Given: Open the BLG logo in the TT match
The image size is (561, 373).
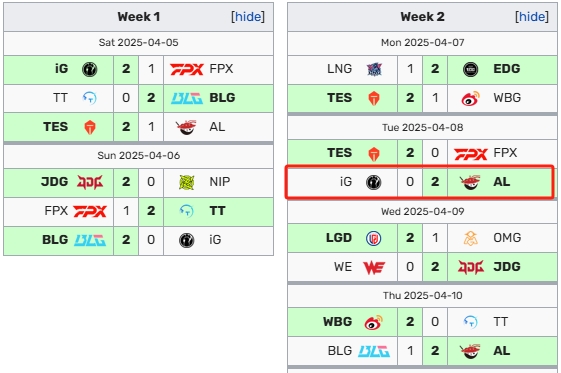Looking at the screenshot, I should pyautogui.click(x=187, y=98).
